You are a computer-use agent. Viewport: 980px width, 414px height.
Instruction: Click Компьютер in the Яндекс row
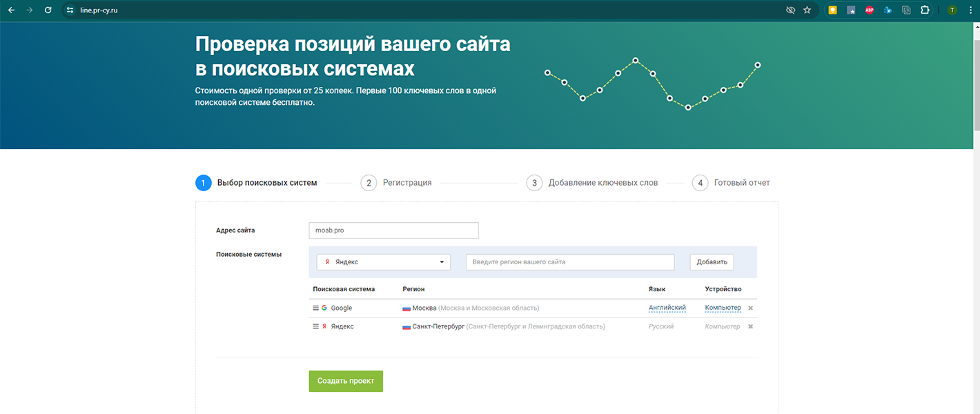coord(723,326)
